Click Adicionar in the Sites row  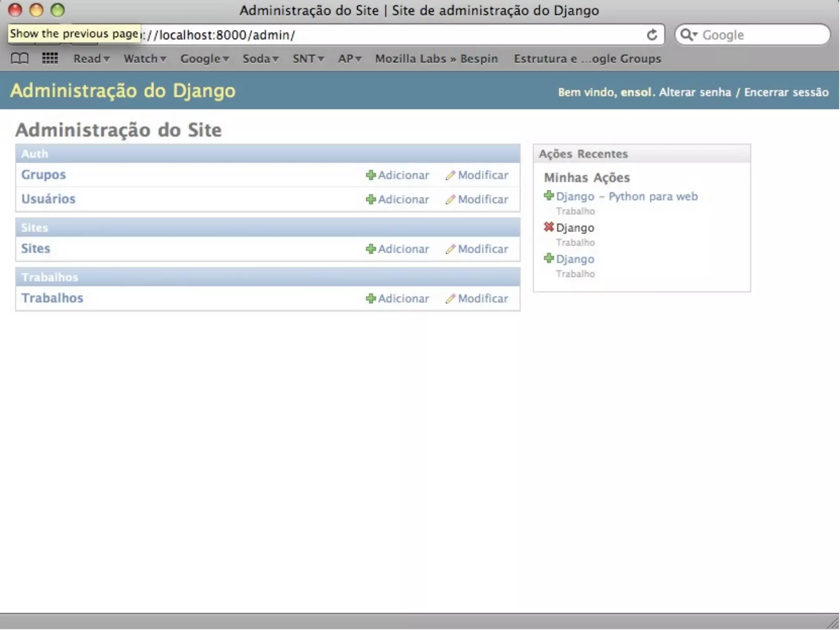coord(403,249)
